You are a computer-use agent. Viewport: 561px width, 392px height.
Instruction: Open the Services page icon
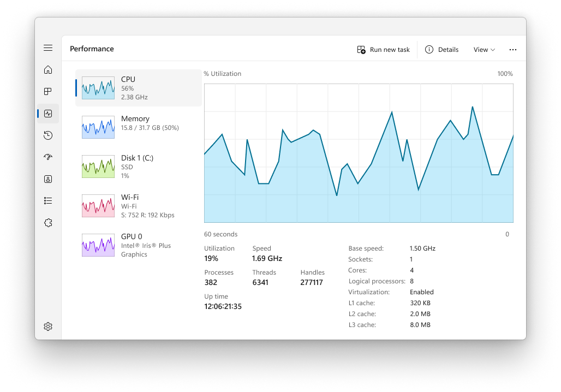click(48, 222)
